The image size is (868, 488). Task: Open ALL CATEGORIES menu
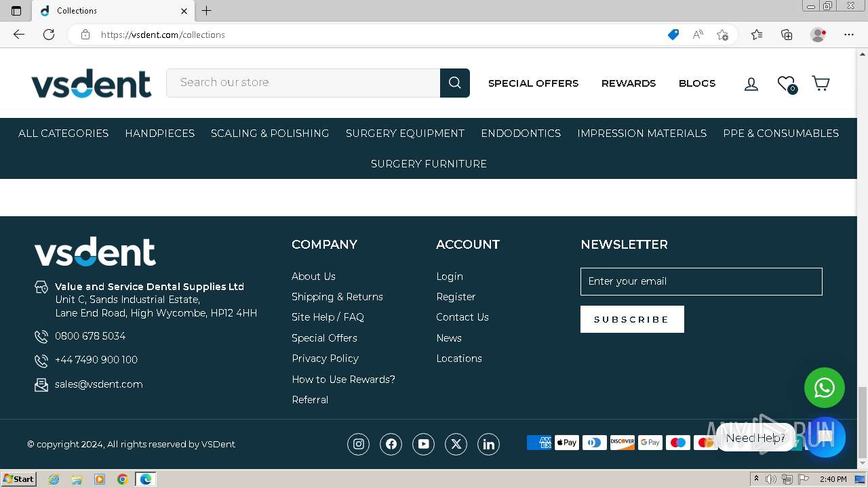pyautogui.click(x=63, y=134)
